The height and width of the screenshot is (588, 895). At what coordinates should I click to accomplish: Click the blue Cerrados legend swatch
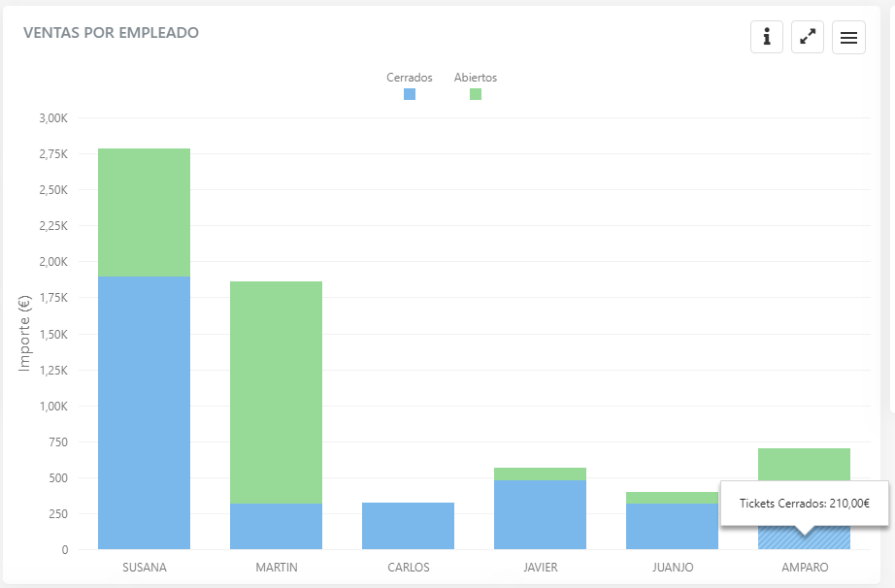[410, 94]
